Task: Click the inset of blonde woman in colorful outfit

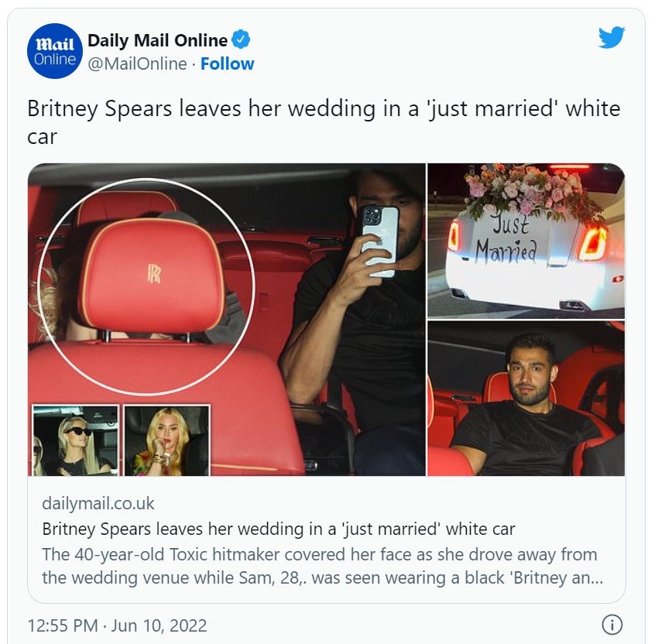Action: tap(167, 440)
